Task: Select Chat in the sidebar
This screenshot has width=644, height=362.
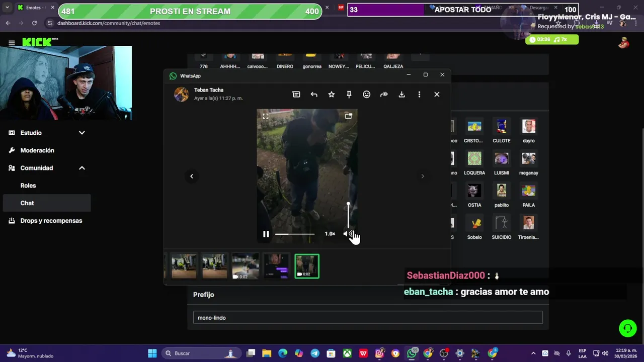Action: (x=47, y=203)
